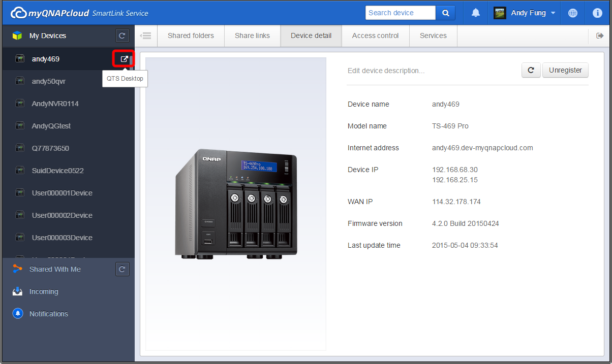
Task: Click the information icon in the top bar
Action: pyautogui.click(x=597, y=12)
